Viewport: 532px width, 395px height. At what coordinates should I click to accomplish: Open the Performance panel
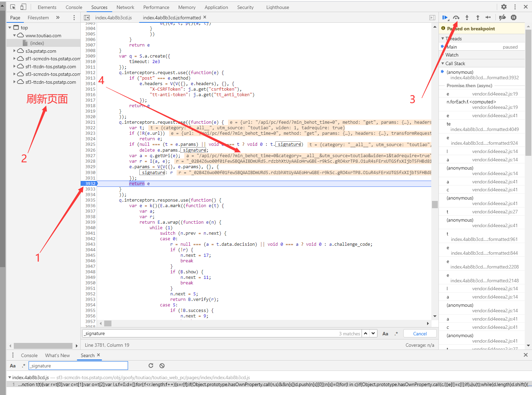pyautogui.click(x=156, y=7)
